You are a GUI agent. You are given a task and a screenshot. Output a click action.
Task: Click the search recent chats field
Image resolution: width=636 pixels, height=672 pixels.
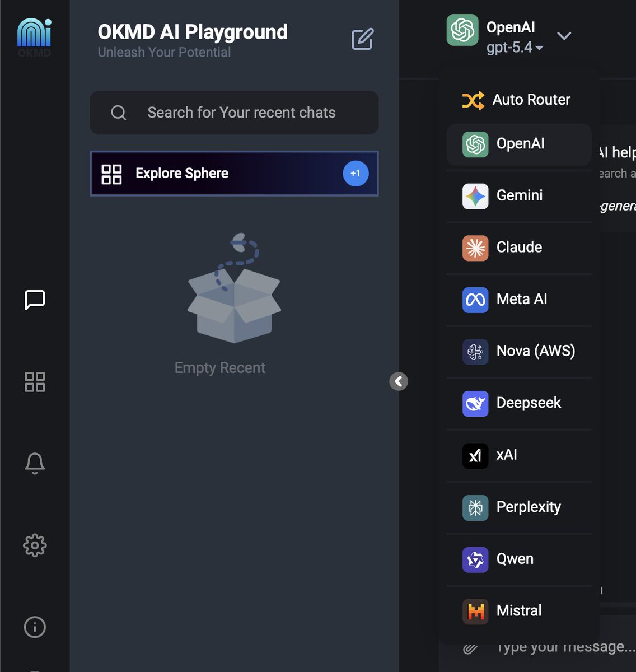coord(234,113)
